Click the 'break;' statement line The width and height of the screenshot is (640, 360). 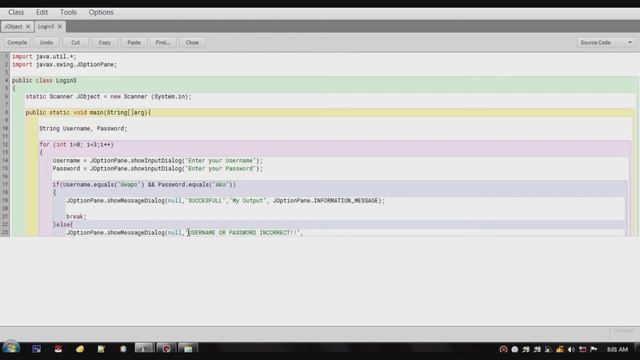tap(76, 217)
